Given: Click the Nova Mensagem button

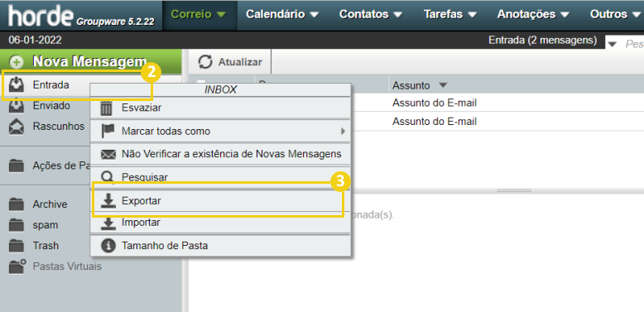Looking at the screenshot, I should coord(90,62).
